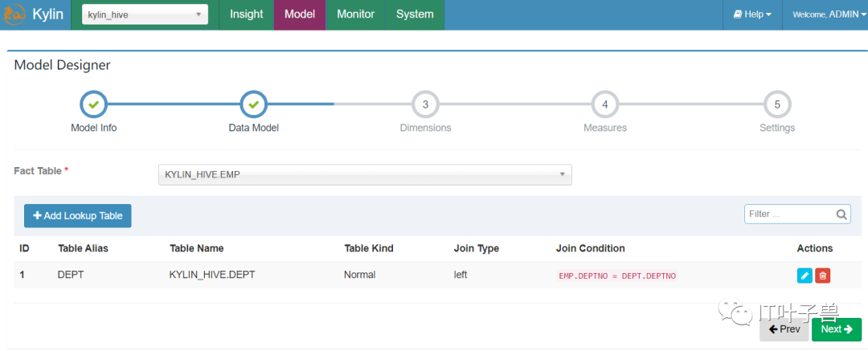The image size is (868, 351).
Task: Click the magnifier icon in Filter box
Action: pos(841,214)
